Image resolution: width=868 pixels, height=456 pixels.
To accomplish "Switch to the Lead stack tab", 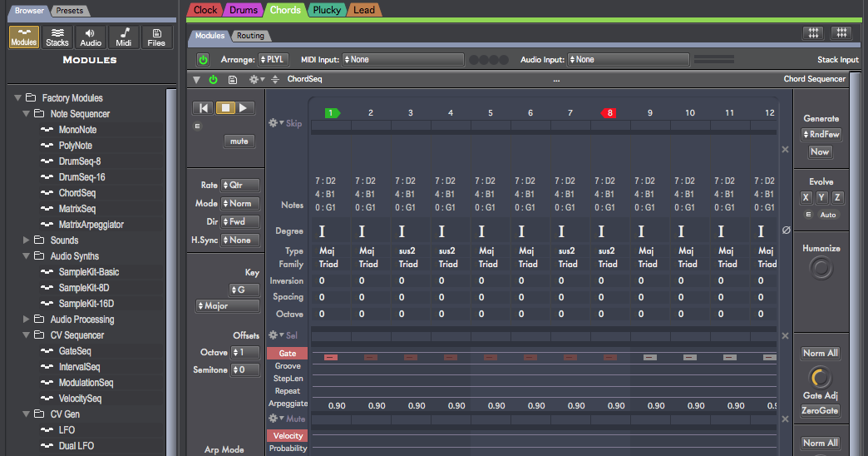I will pos(363,10).
